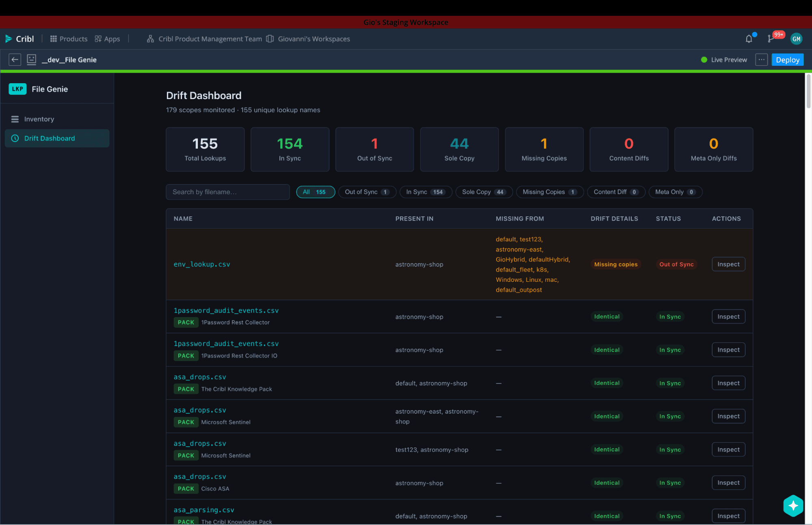This screenshot has width=812, height=525.
Task: Open Inventory in the sidebar
Action: [57, 119]
